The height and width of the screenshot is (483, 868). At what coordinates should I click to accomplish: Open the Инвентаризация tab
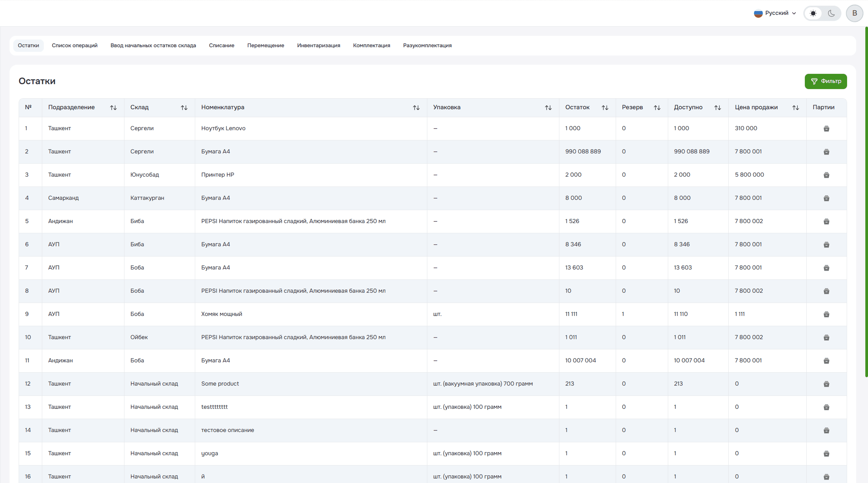[x=319, y=45]
